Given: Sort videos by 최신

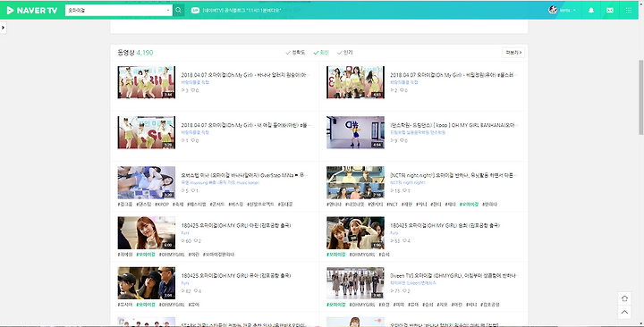Looking at the screenshot, I should click(x=321, y=53).
